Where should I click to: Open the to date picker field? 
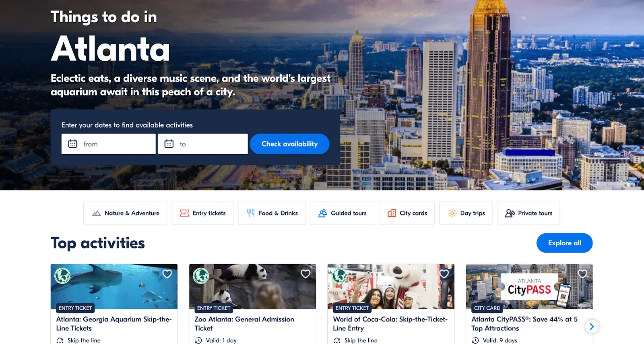(x=203, y=144)
